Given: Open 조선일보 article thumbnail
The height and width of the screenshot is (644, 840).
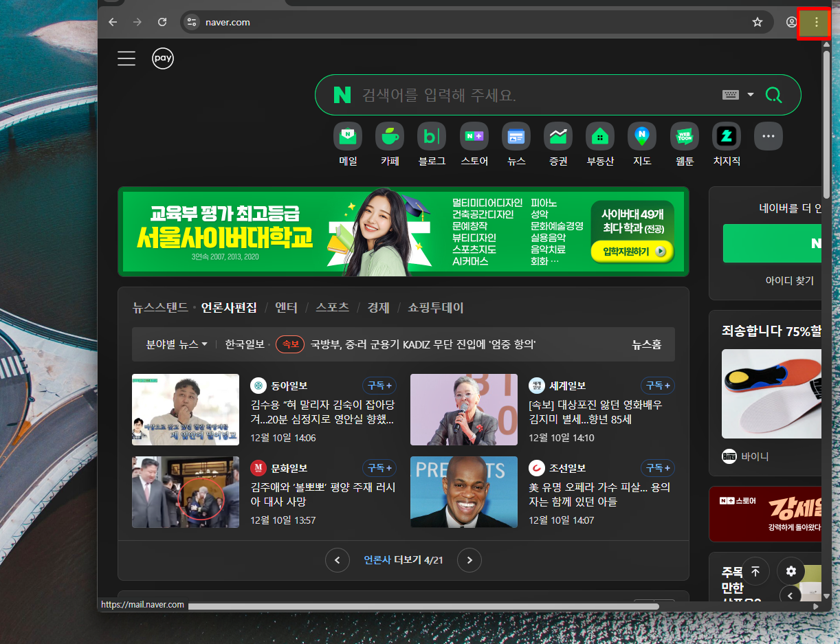Looking at the screenshot, I should point(464,492).
